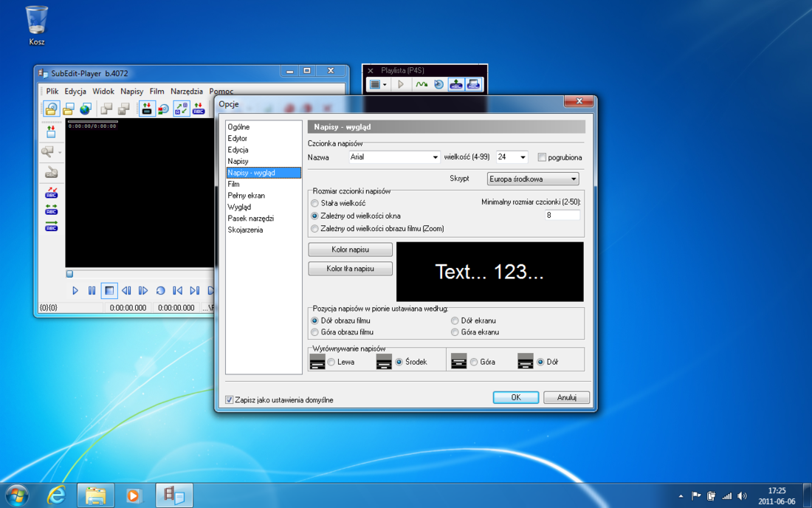812x508 pixels.
Task: Click the Kolor tła napisu button
Action: click(x=350, y=269)
